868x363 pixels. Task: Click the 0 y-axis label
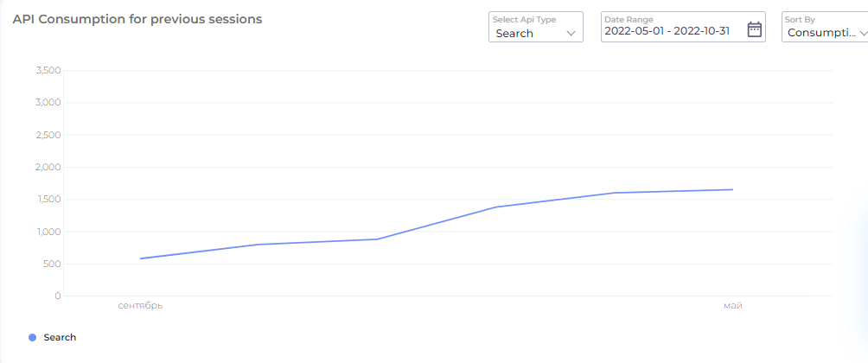tap(58, 296)
